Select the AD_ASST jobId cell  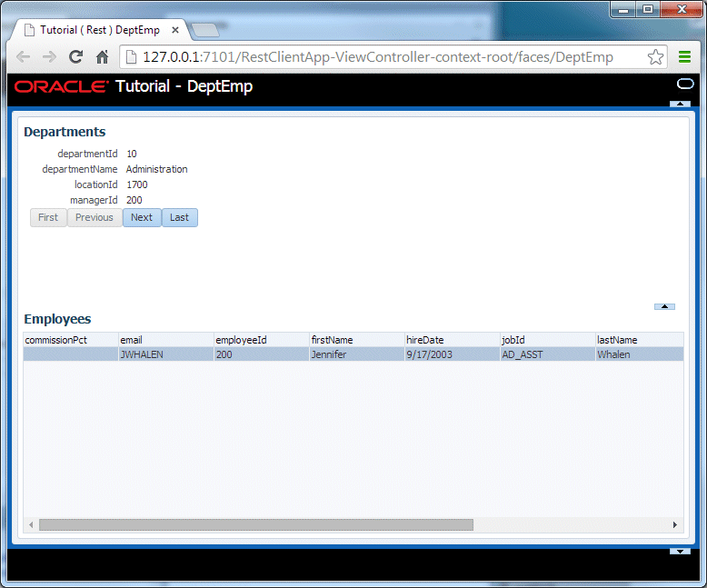pos(548,354)
